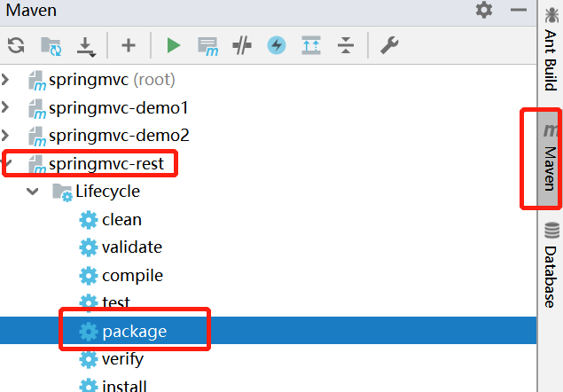The height and width of the screenshot is (392, 563).
Task: Collapse the Lifecycle folder
Action: 33,192
